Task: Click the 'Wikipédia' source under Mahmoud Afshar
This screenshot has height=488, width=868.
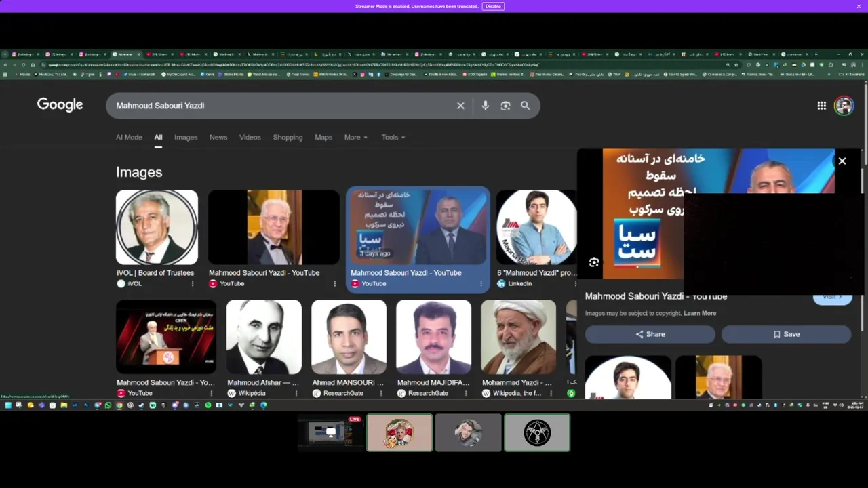Action: [252, 393]
